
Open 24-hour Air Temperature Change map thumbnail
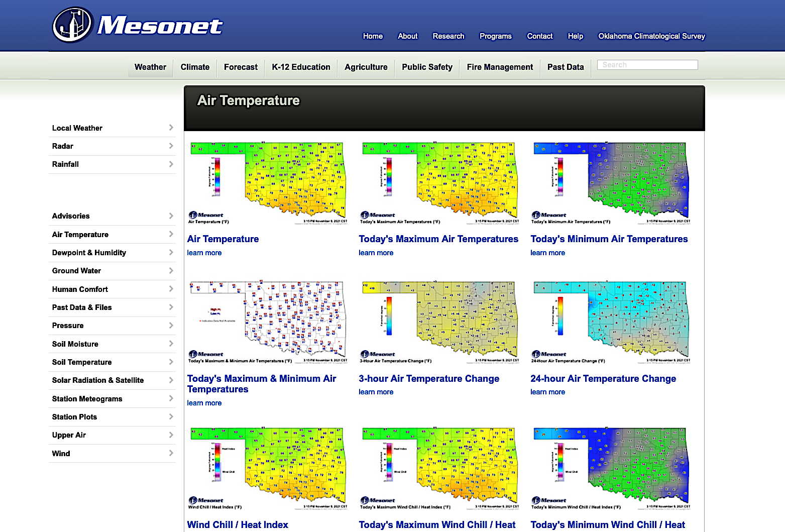pos(611,322)
